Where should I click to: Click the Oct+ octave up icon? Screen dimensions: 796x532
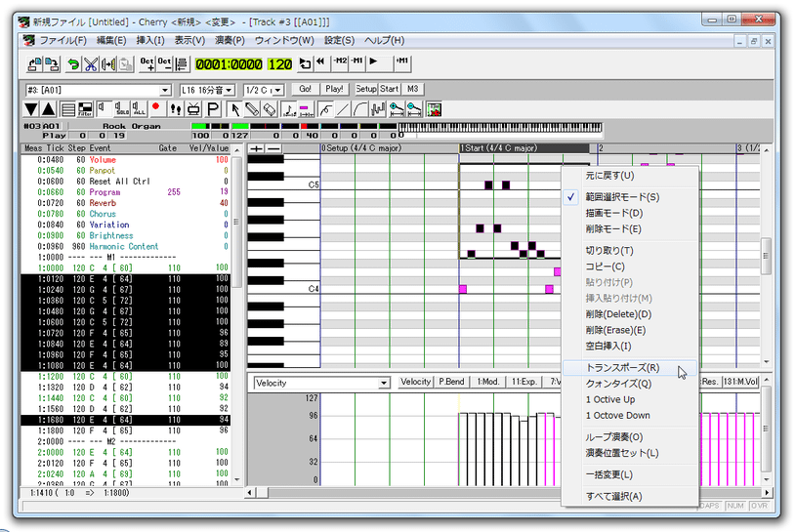click(x=147, y=63)
